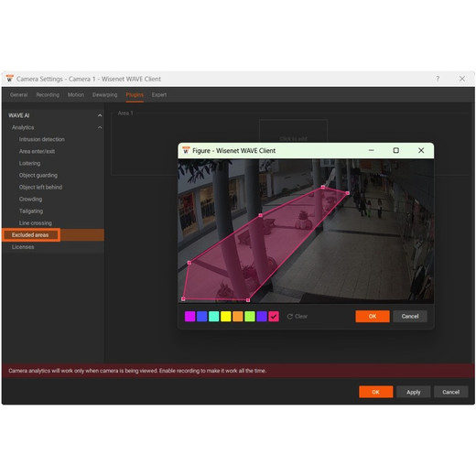
Task: Close the Camera Settings window
Action: (x=462, y=79)
